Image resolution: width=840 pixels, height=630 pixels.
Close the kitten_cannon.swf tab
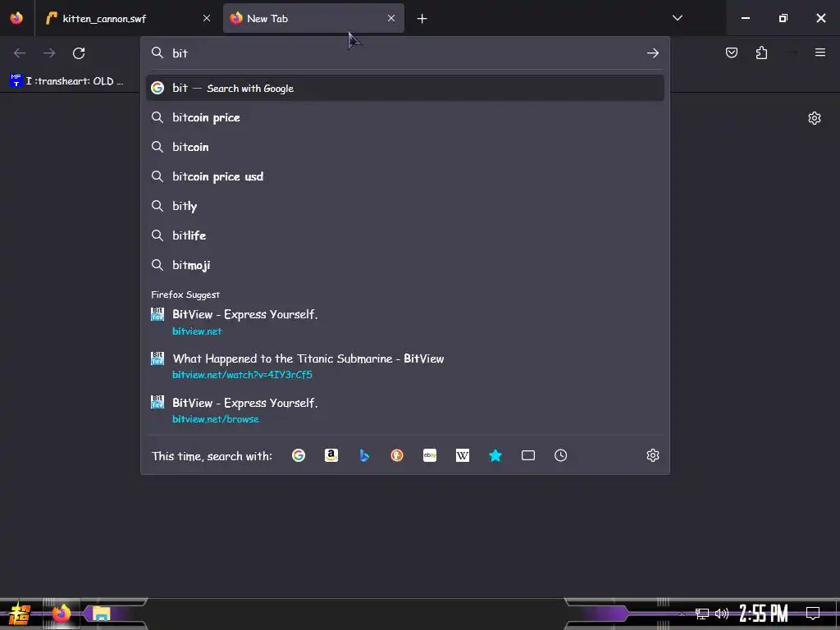click(207, 18)
